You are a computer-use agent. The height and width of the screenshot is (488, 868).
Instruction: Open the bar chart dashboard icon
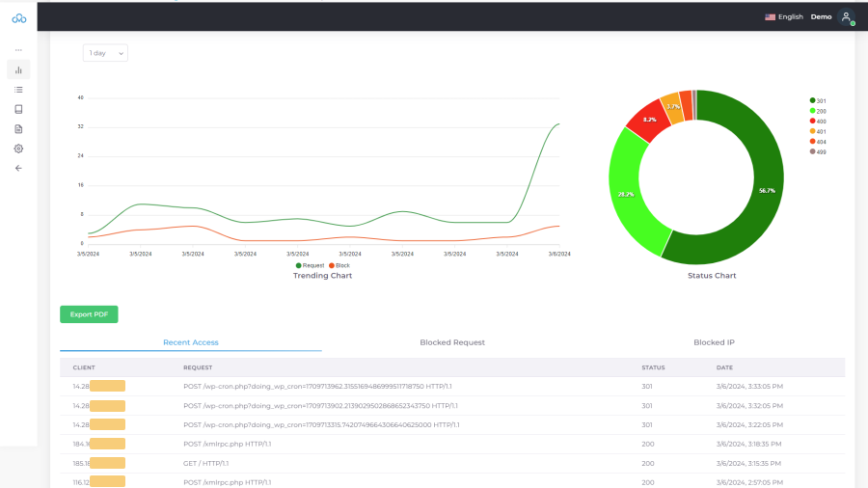tap(18, 69)
